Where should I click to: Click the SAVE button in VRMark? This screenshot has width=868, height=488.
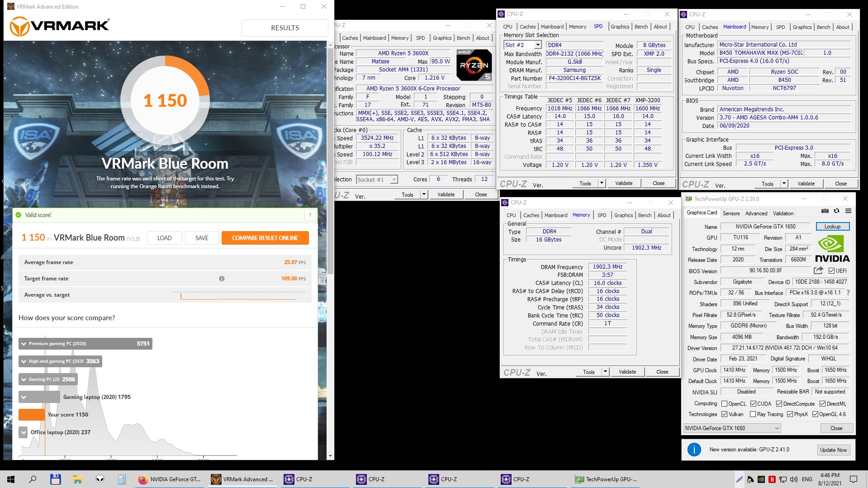[202, 238]
